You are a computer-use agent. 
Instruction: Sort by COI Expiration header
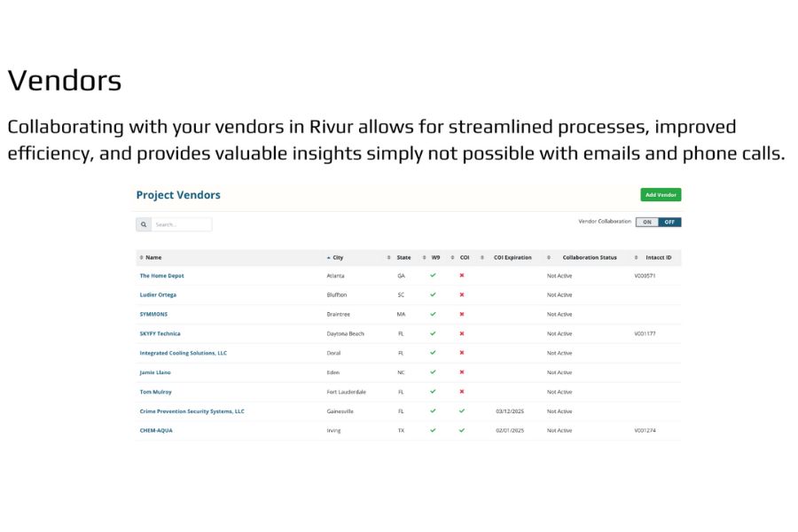(x=512, y=257)
